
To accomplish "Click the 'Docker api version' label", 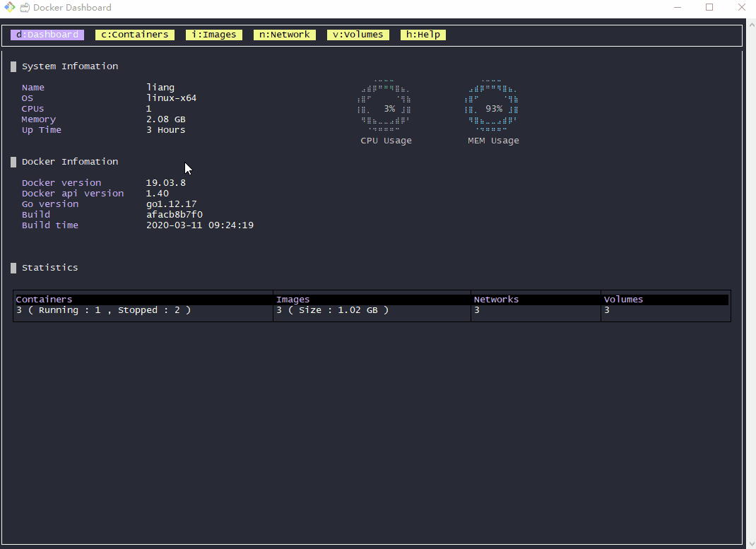I will [73, 194].
